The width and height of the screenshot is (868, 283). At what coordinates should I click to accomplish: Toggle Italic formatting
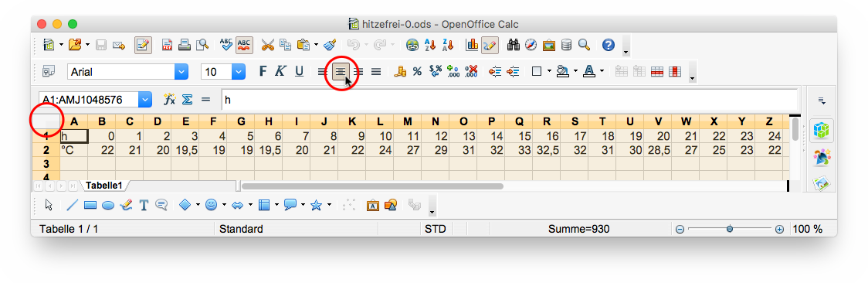[x=280, y=71]
